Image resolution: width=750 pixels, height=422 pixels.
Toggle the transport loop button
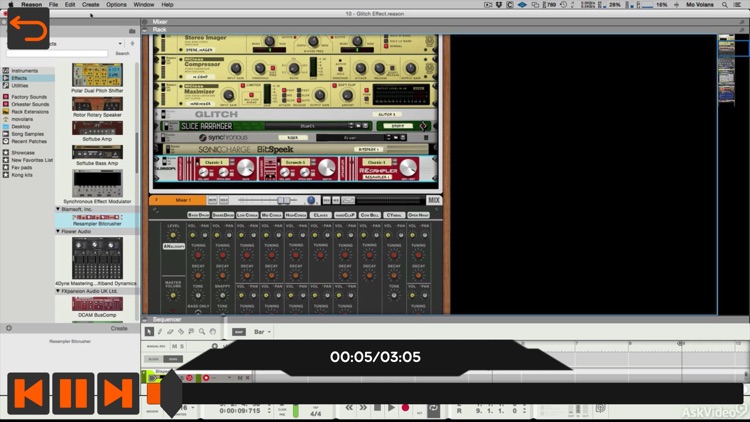click(433, 408)
